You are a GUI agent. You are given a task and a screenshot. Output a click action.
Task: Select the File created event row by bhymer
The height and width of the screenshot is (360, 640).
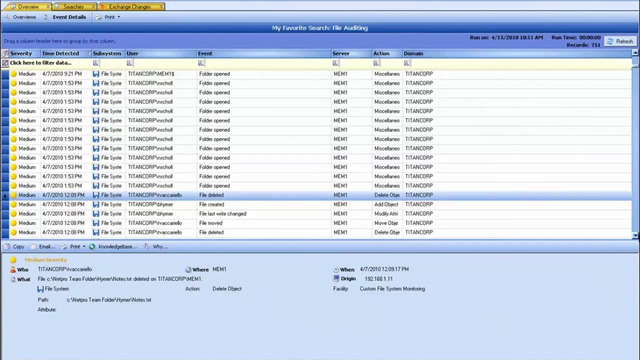317,204
